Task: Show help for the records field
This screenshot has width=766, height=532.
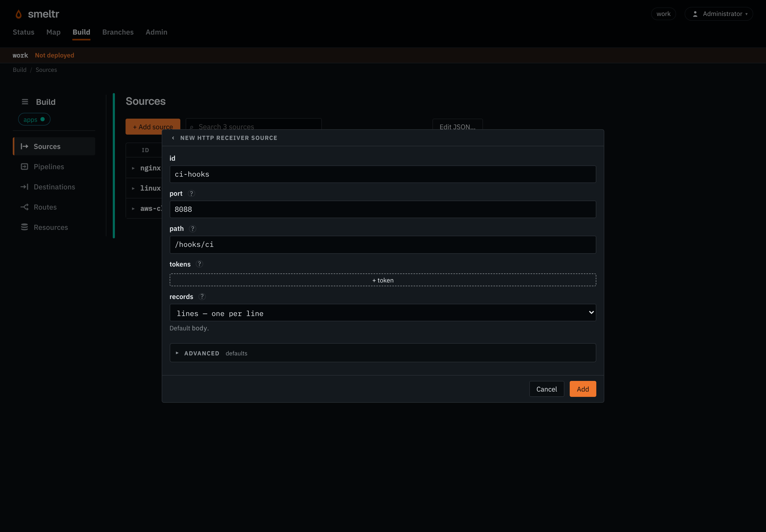Action: (202, 296)
